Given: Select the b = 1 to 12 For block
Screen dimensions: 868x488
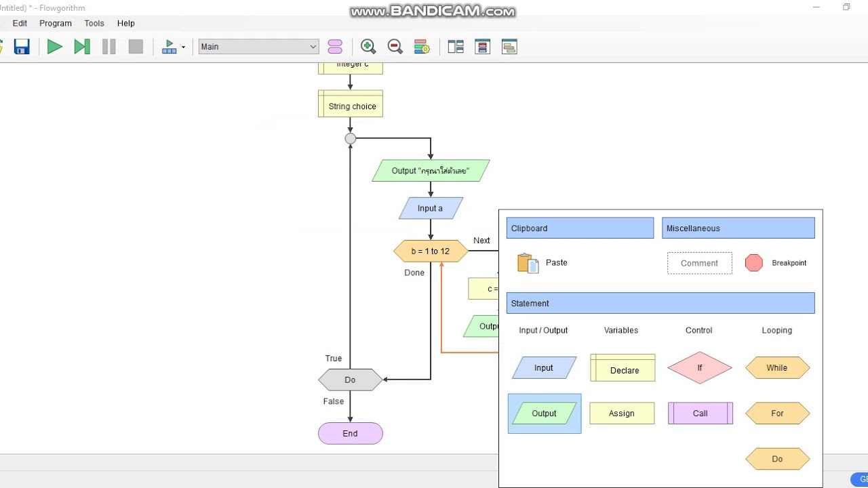Looking at the screenshot, I should (431, 251).
